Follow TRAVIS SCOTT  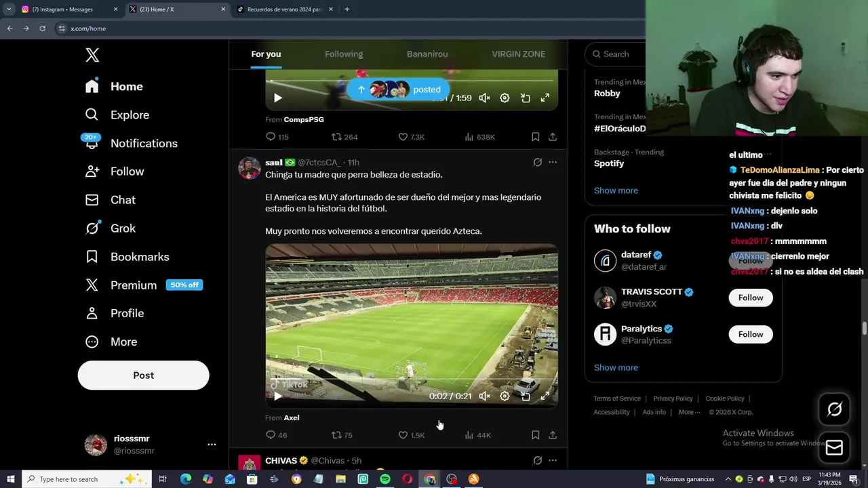point(751,298)
